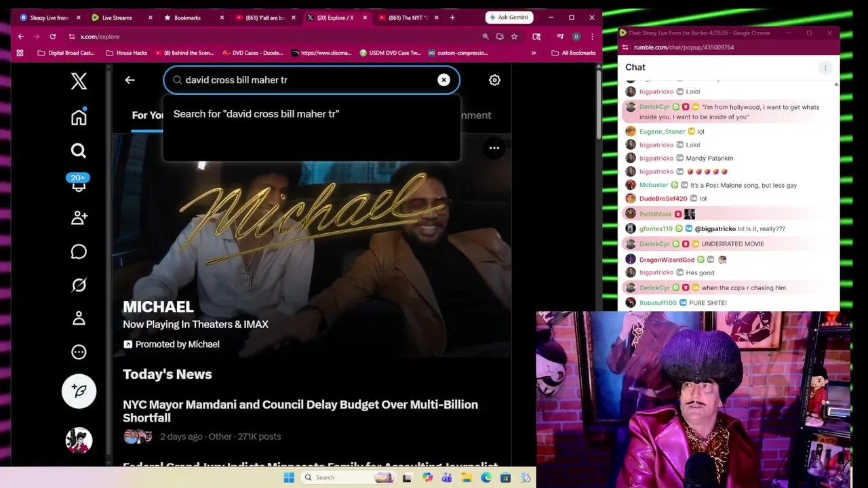The height and width of the screenshot is (488, 868).
Task: Click the taskbar Search box
Action: tap(349, 478)
